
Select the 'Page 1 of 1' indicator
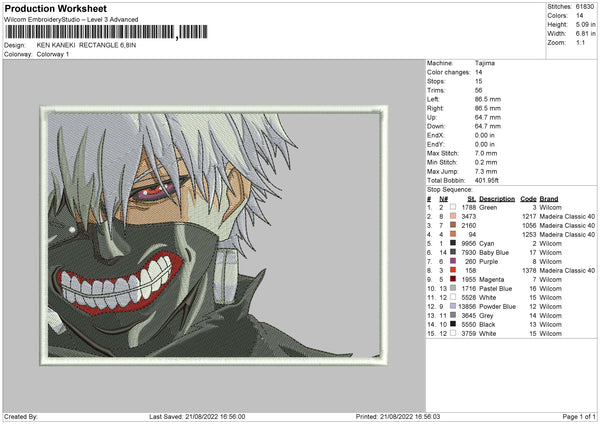click(x=579, y=416)
